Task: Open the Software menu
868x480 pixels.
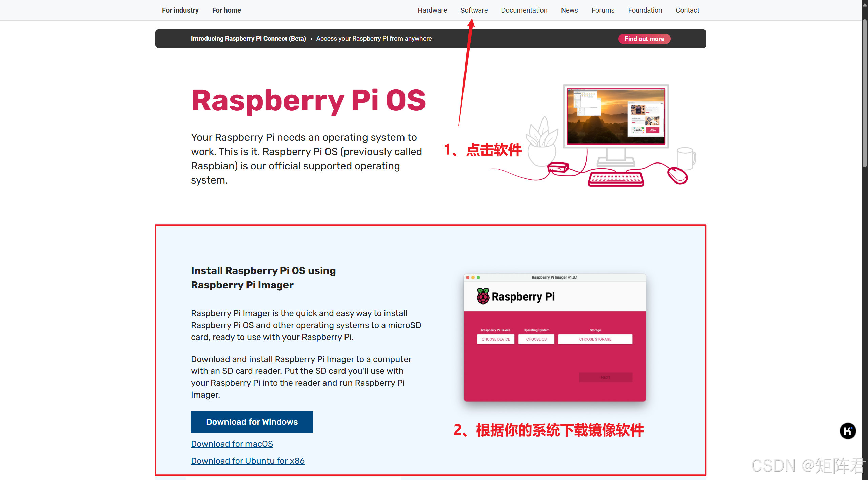Action: [474, 10]
